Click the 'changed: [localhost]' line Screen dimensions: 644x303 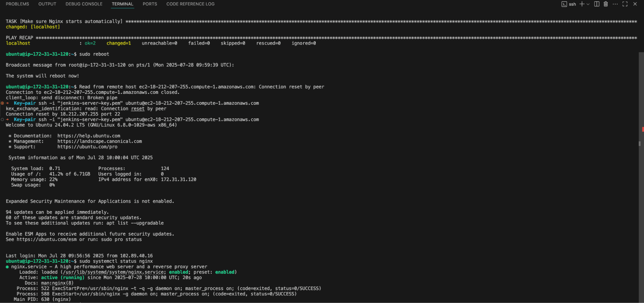tap(33, 27)
